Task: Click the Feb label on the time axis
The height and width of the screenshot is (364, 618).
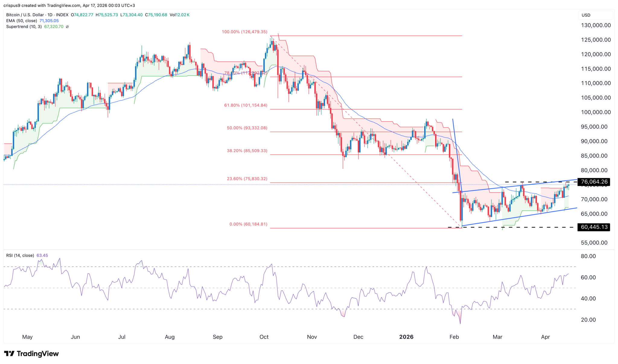Action: 454,337
